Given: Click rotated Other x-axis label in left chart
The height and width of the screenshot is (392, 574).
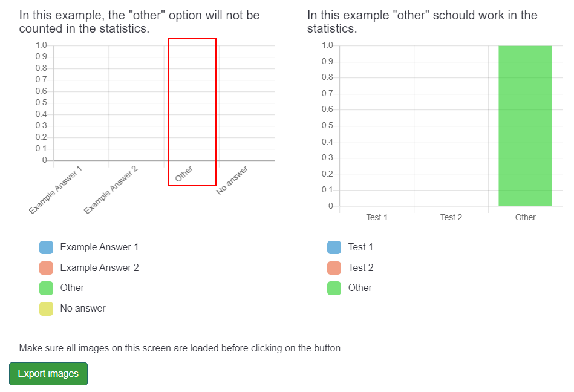Looking at the screenshot, I should tap(183, 174).
